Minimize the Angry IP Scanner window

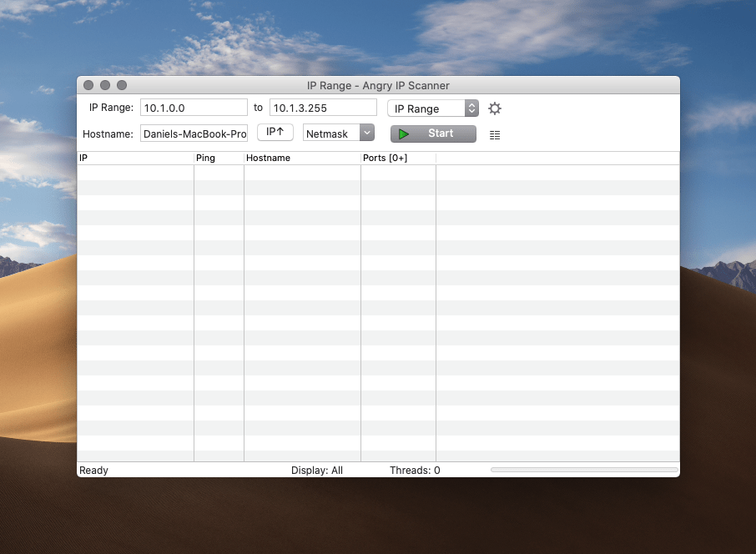click(x=105, y=85)
